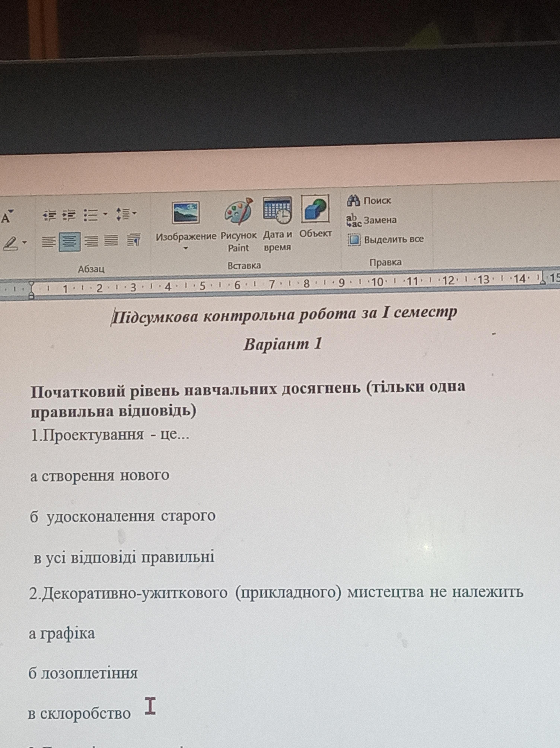This screenshot has width=560, height=748.
Task: Click the bulleted list icon
Action: pyautogui.click(x=91, y=214)
